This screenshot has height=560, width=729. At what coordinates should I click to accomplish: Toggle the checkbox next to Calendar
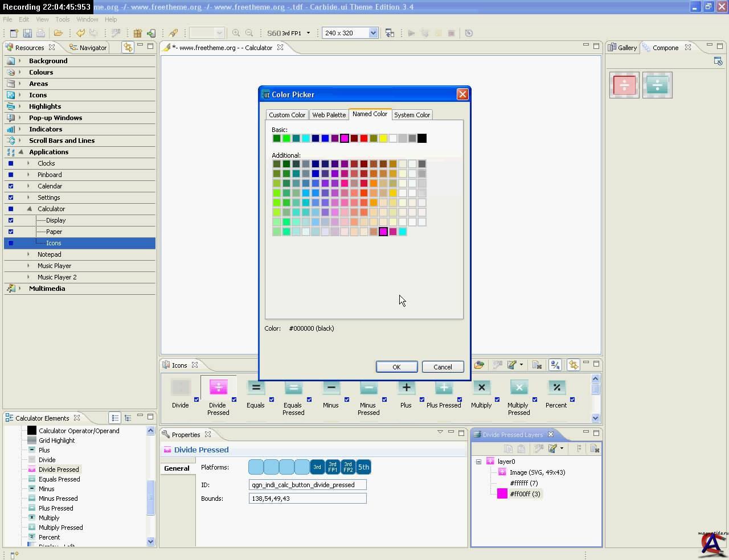(11, 186)
